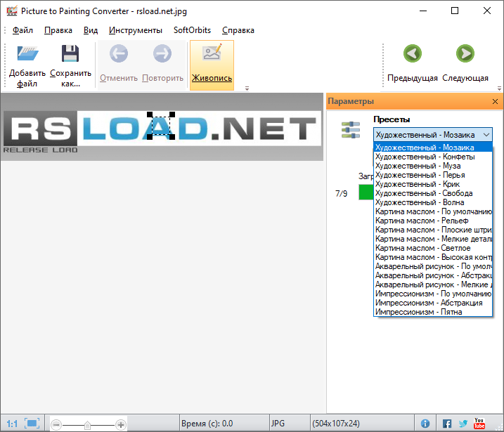Select preset Картина маслом - Высокая контрастность
The image size is (504, 432).
[x=433, y=257]
